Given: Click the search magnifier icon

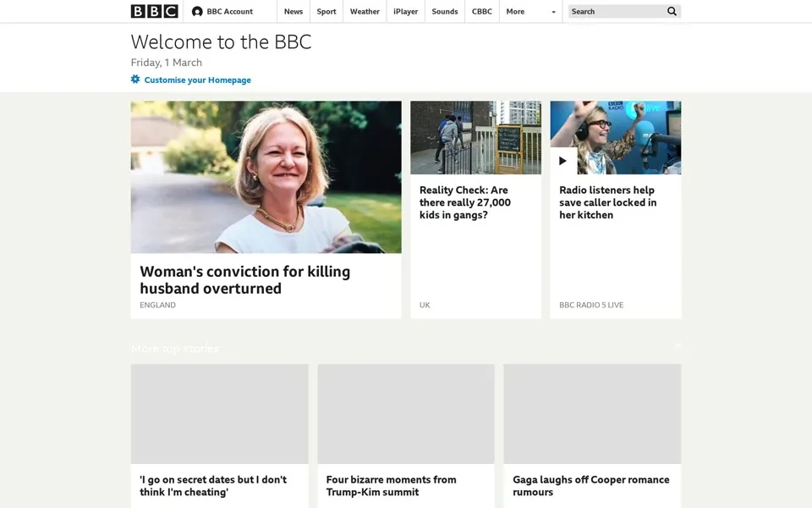Looking at the screenshot, I should click(x=672, y=11).
